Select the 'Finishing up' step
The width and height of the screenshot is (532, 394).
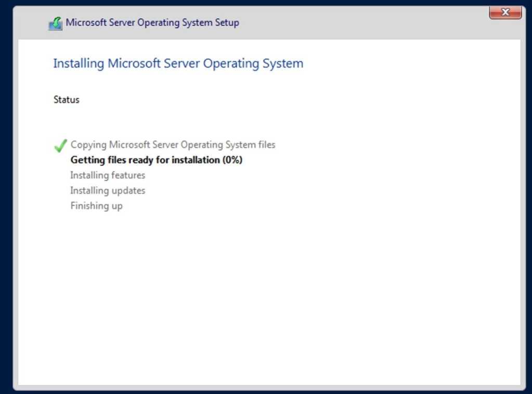click(96, 206)
